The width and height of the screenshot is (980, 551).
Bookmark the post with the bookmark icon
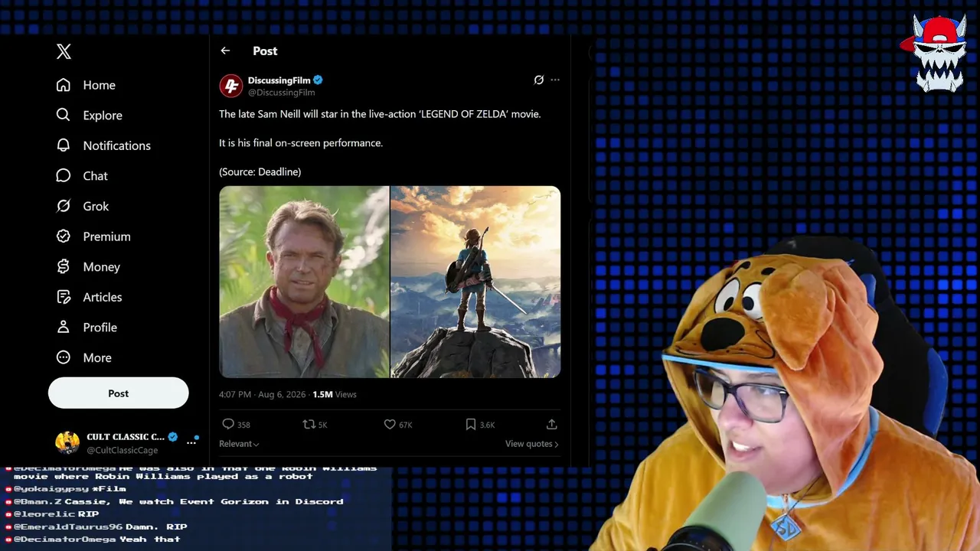[471, 424]
